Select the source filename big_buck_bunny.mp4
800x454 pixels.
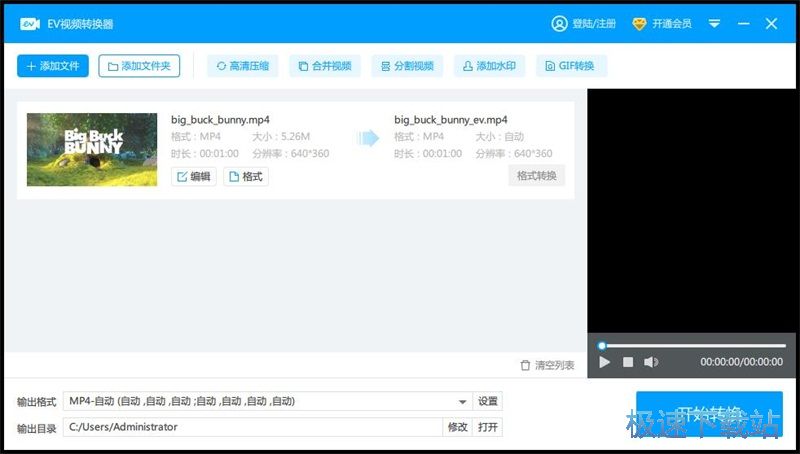coord(220,120)
